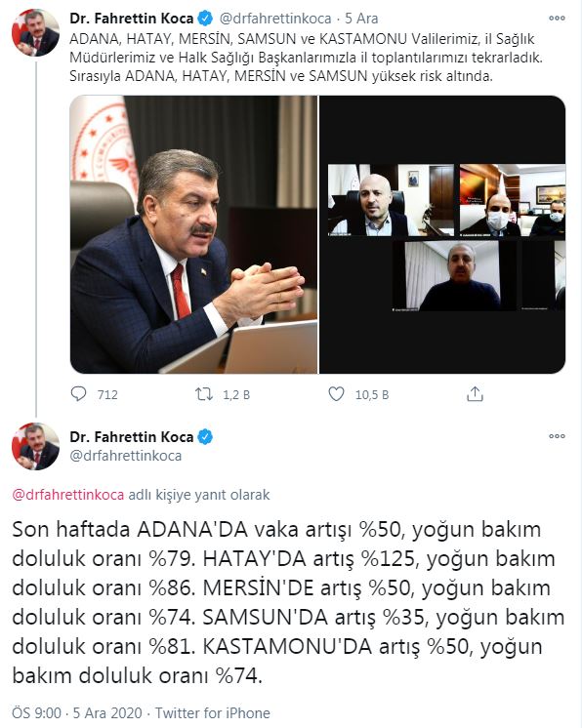Click the verified badge on the first tweet
This screenshot has width=582, height=728.
click(x=205, y=19)
